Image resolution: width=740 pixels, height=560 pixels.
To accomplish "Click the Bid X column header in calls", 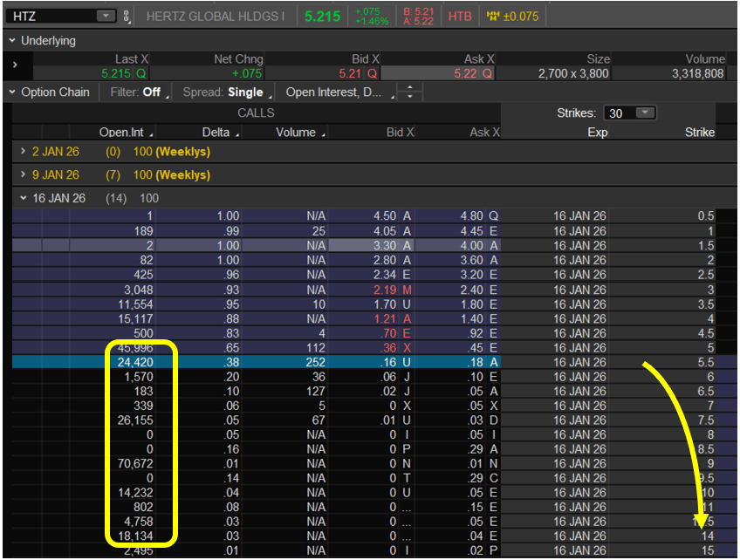I will click(400, 132).
